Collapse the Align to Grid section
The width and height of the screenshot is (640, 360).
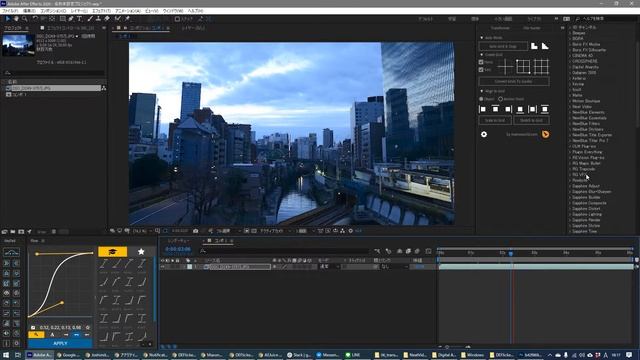pos(482,91)
